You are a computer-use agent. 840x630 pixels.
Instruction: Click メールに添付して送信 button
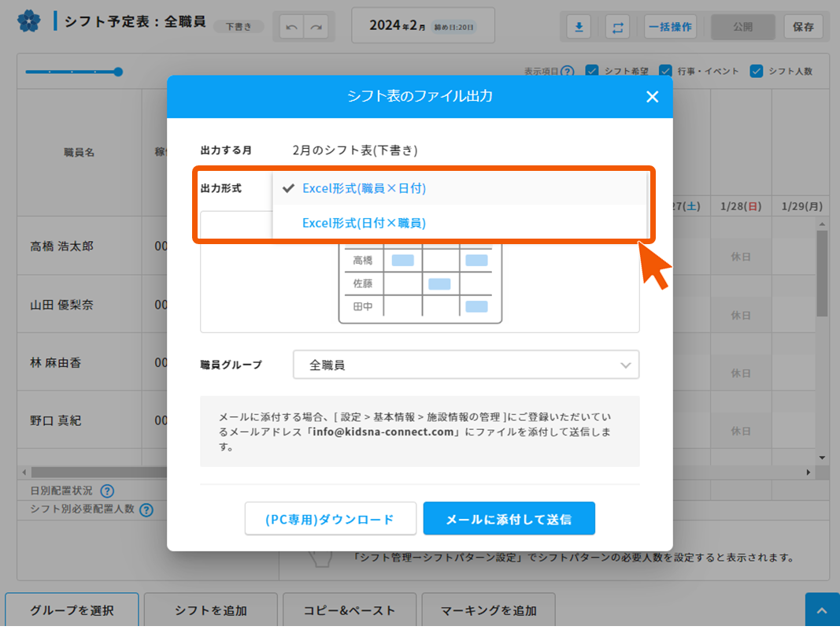point(509,519)
